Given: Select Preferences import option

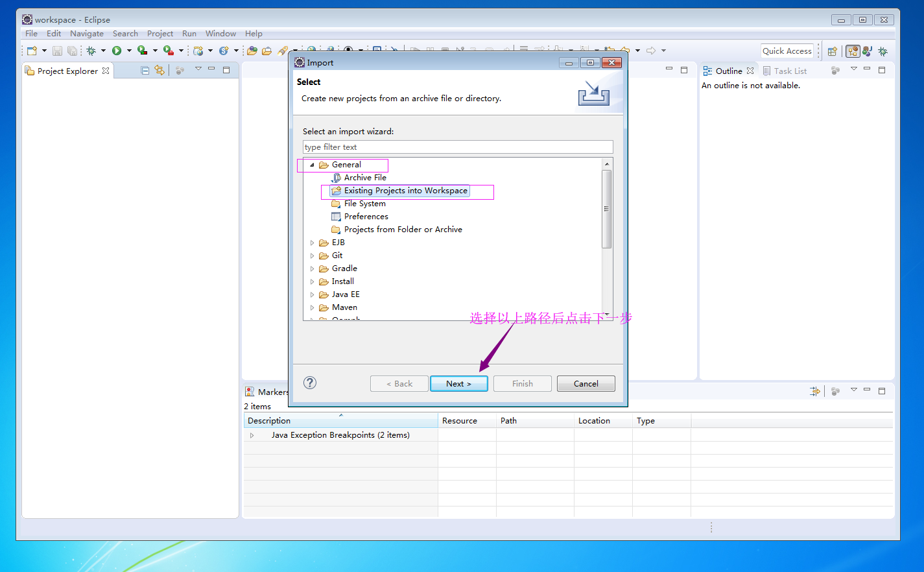Looking at the screenshot, I should [x=360, y=217].
